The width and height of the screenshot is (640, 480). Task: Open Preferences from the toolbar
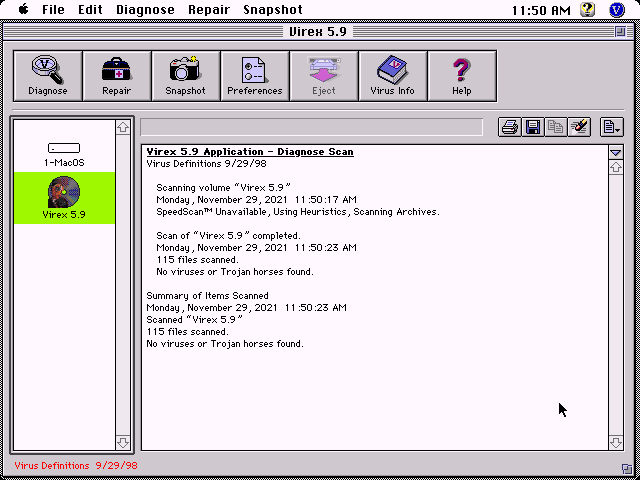[x=255, y=76]
